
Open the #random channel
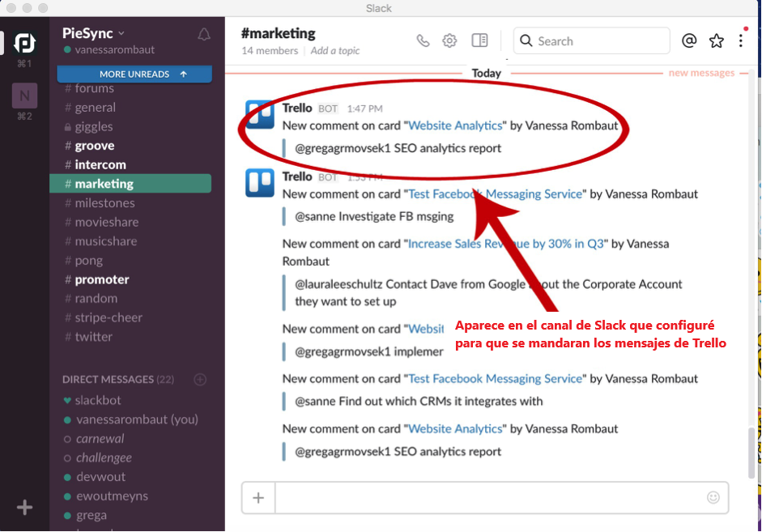[91, 298]
